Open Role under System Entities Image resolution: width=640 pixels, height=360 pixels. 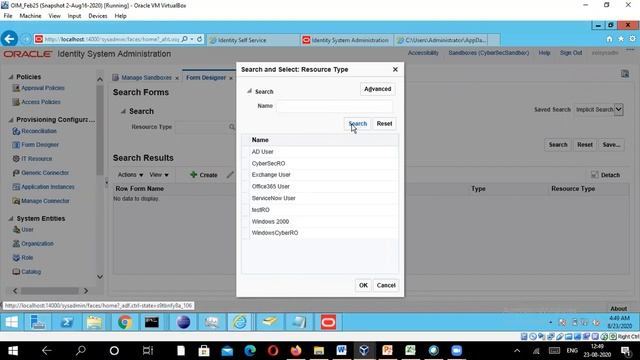pyautogui.click(x=27, y=258)
